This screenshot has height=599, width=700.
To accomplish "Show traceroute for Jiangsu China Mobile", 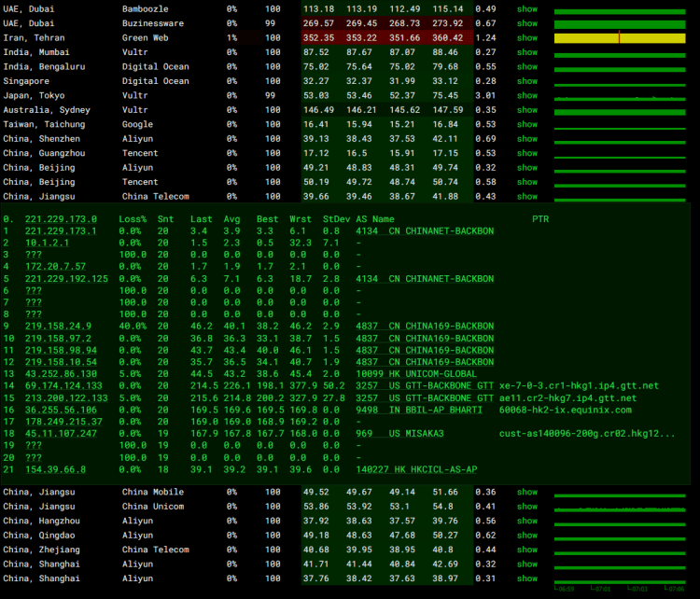I will coord(527,492).
